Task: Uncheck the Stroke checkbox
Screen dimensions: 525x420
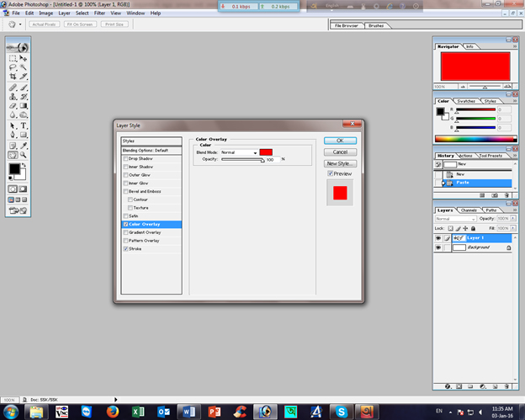Action: coord(126,249)
